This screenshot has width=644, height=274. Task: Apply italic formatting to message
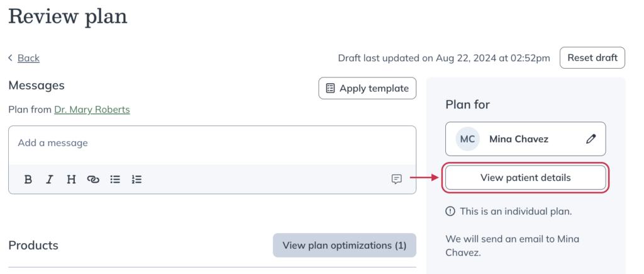pos(50,180)
